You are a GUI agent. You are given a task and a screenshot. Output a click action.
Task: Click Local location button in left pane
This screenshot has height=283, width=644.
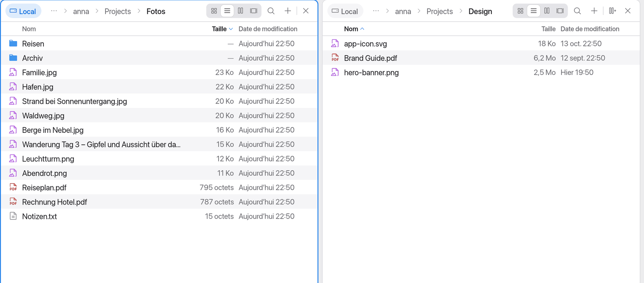(23, 11)
